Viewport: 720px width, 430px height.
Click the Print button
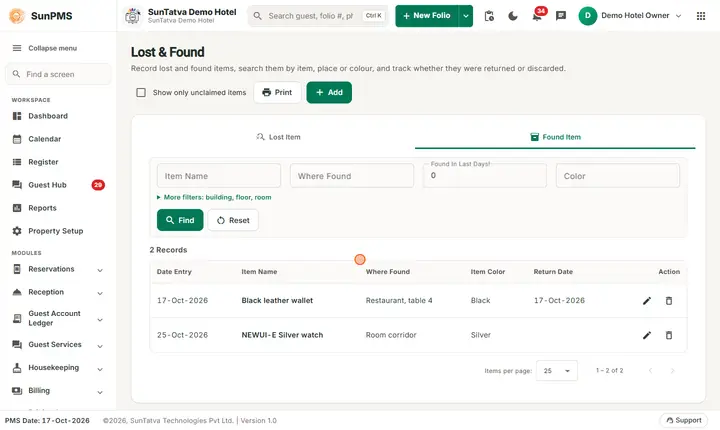pyautogui.click(x=277, y=93)
